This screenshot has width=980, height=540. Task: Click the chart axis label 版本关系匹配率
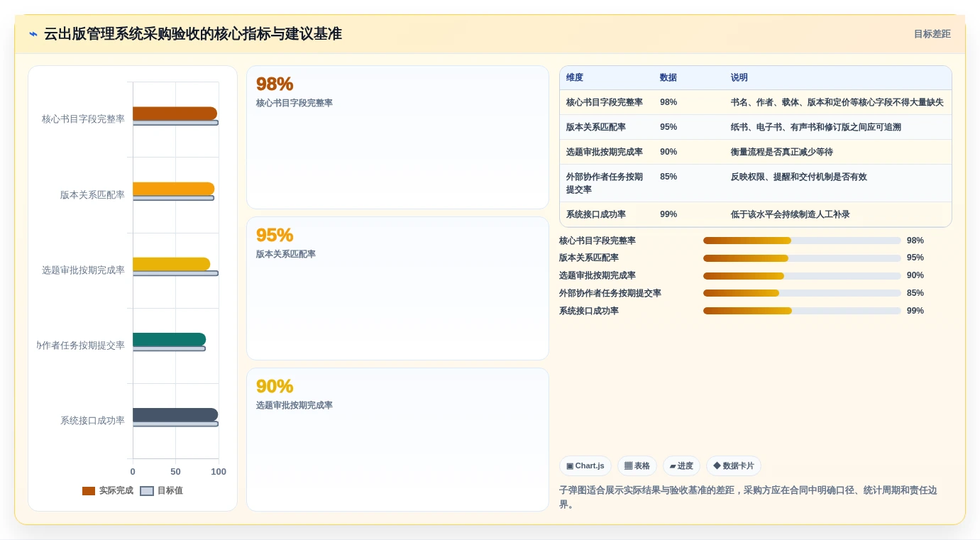pos(92,195)
